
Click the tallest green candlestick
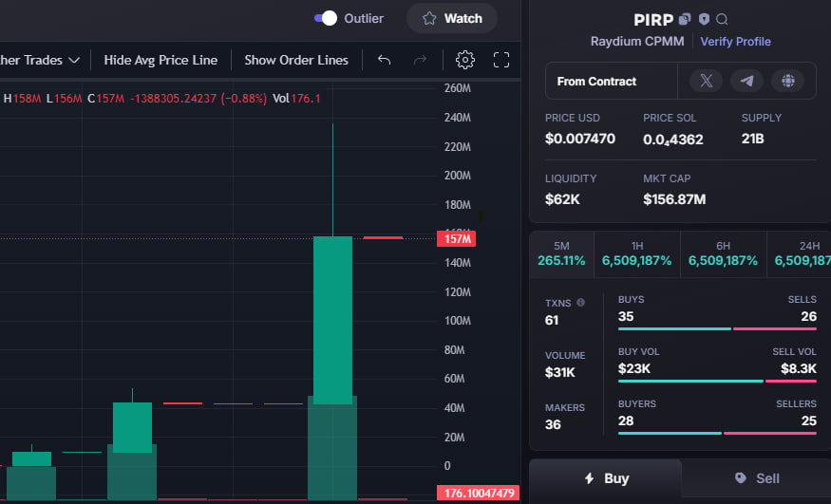point(332,320)
